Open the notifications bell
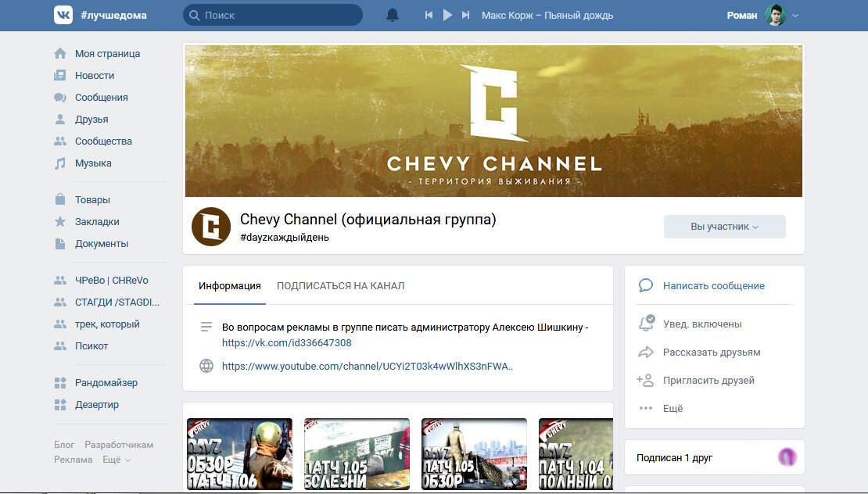Image resolution: width=868 pixels, height=494 pixels. (393, 15)
